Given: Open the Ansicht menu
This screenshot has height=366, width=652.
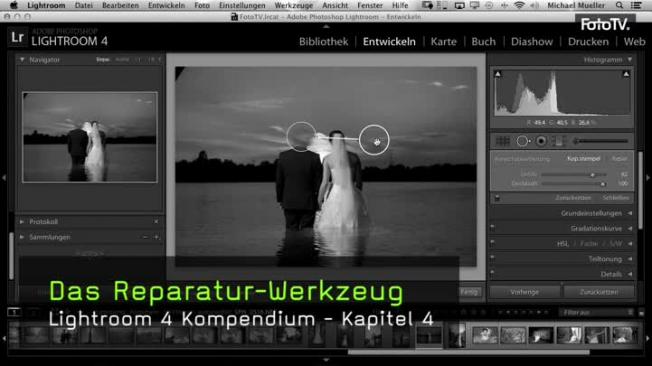Looking at the screenshot, I should pos(335,5).
